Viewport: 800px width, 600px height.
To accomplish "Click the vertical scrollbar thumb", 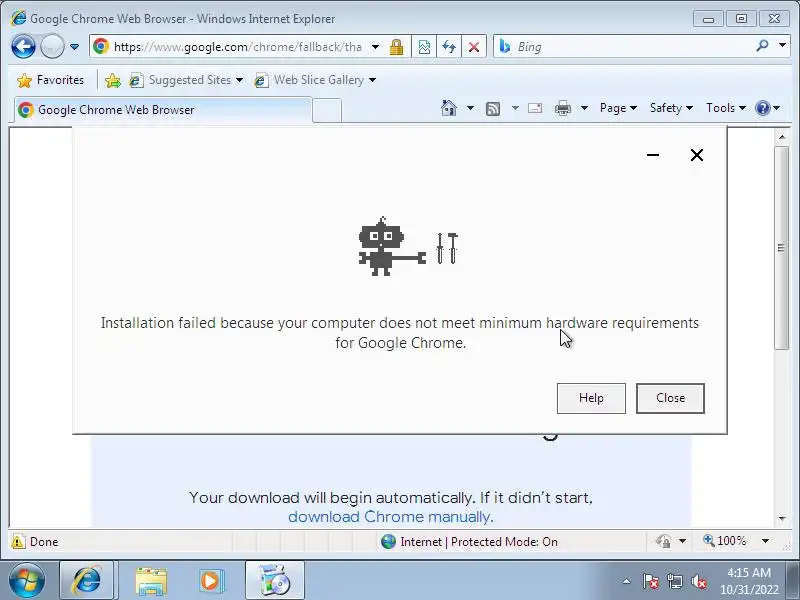I will tap(782, 248).
